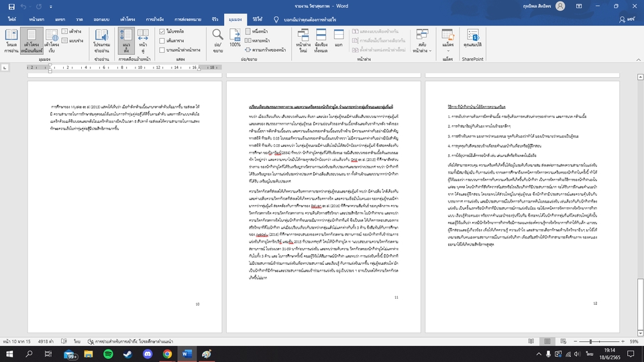Open undo history dropdown arrow

[x=30, y=7]
